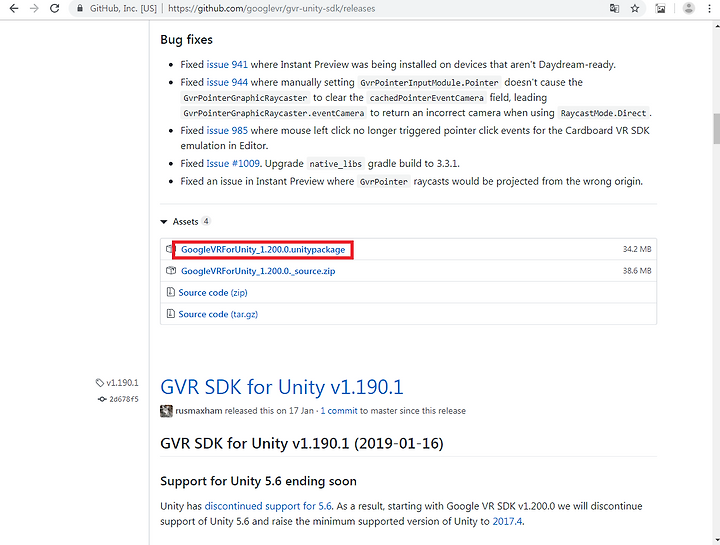Open the GVR SDK for Unity v1.190.1 title
This screenshot has width=720, height=545.
pos(281,387)
